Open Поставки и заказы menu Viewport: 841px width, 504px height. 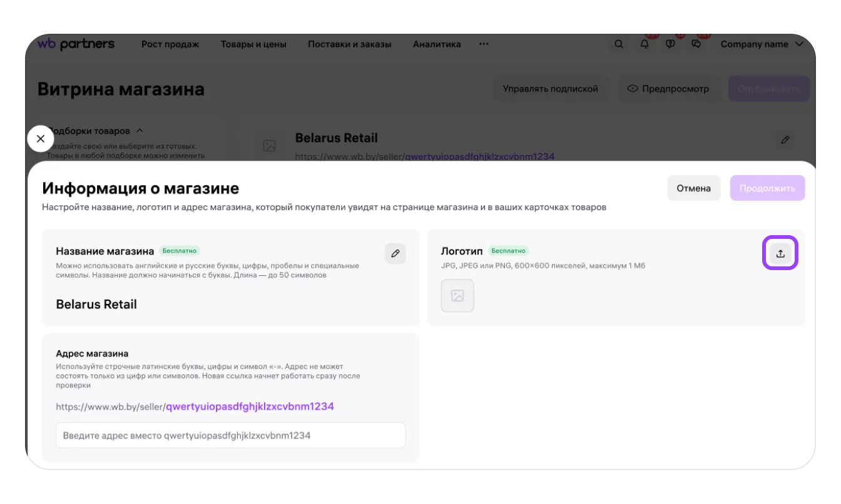click(350, 44)
